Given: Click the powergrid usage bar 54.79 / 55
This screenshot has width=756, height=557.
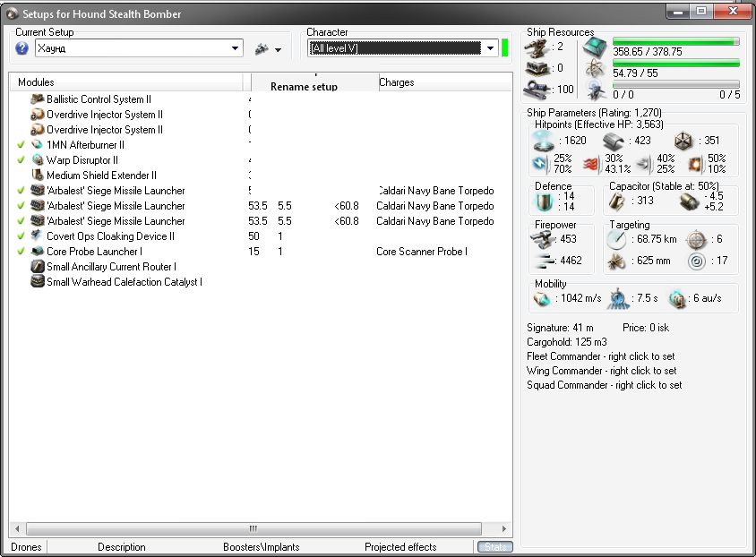Looking at the screenshot, I should click(x=676, y=63).
